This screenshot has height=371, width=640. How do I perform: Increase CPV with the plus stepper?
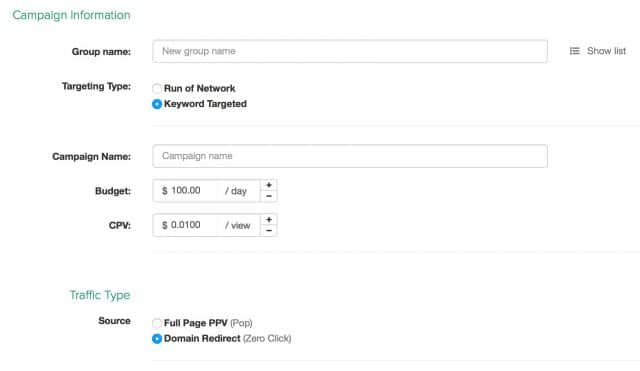[269, 220]
